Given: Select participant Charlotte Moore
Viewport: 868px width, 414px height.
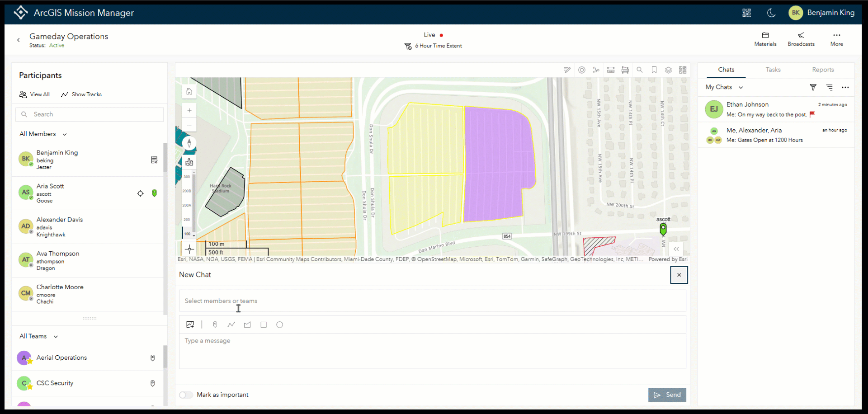Looking at the screenshot, I should click(x=87, y=294).
